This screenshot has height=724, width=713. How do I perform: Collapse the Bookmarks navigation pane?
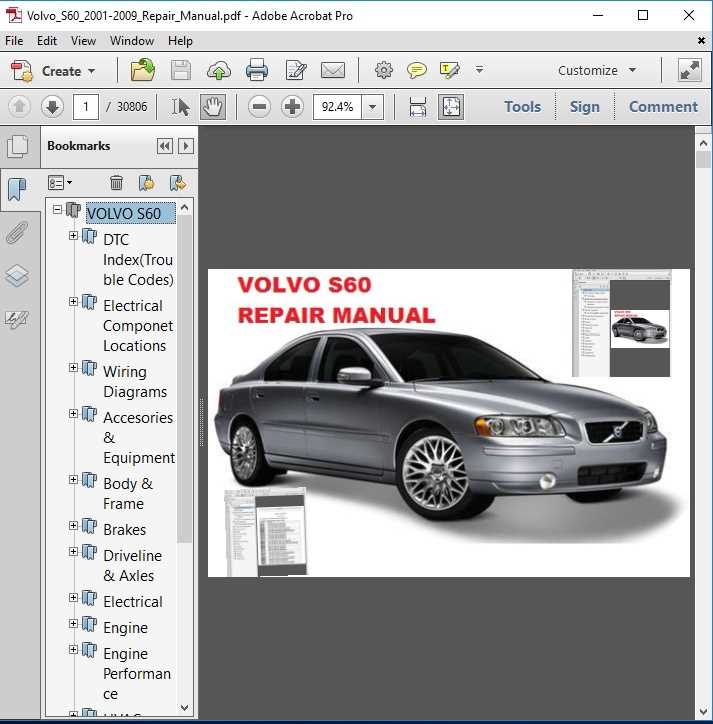[x=165, y=146]
